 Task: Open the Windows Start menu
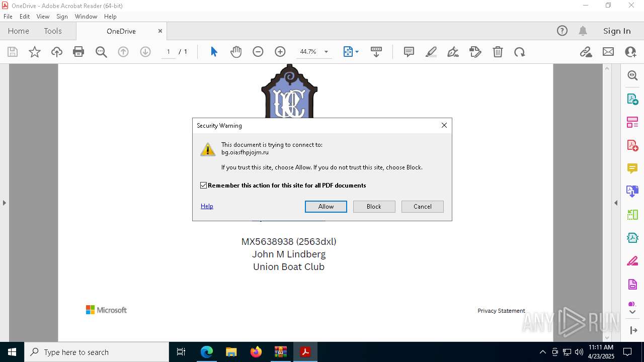[12, 352]
